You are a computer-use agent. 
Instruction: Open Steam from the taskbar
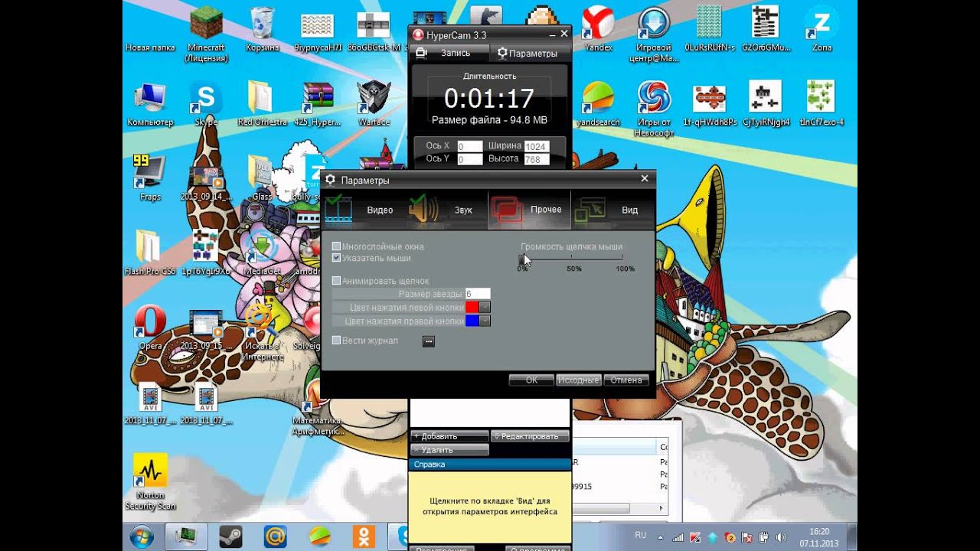point(230,536)
